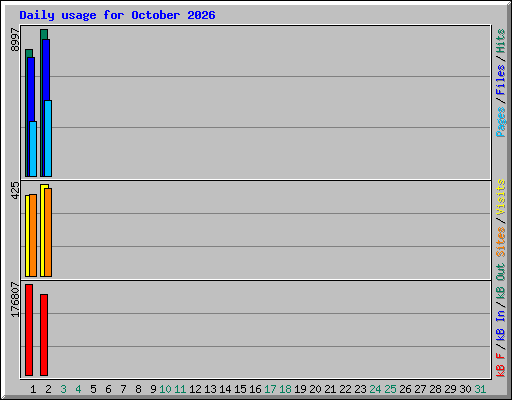Image resolution: width=512 pixels, height=400 pixels.
Task: Click the red "kB F" legend label
Action: coord(501,365)
